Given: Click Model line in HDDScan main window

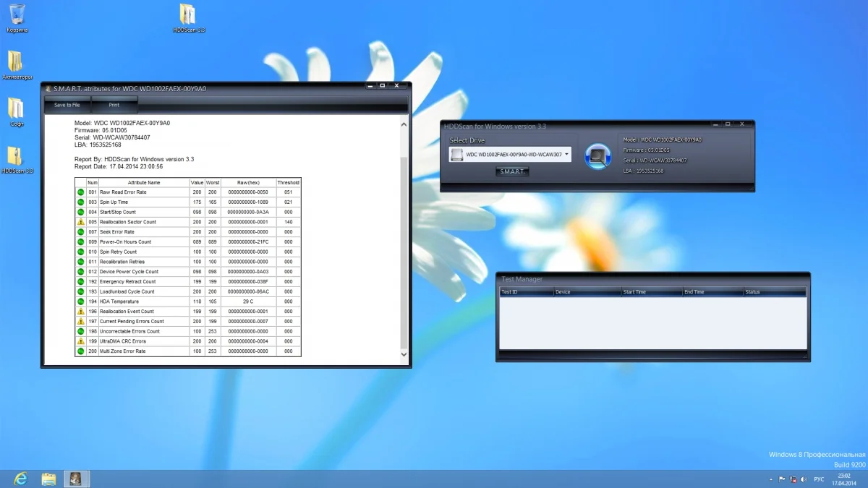Looking at the screenshot, I should pyautogui.click(x=662, y=140).
